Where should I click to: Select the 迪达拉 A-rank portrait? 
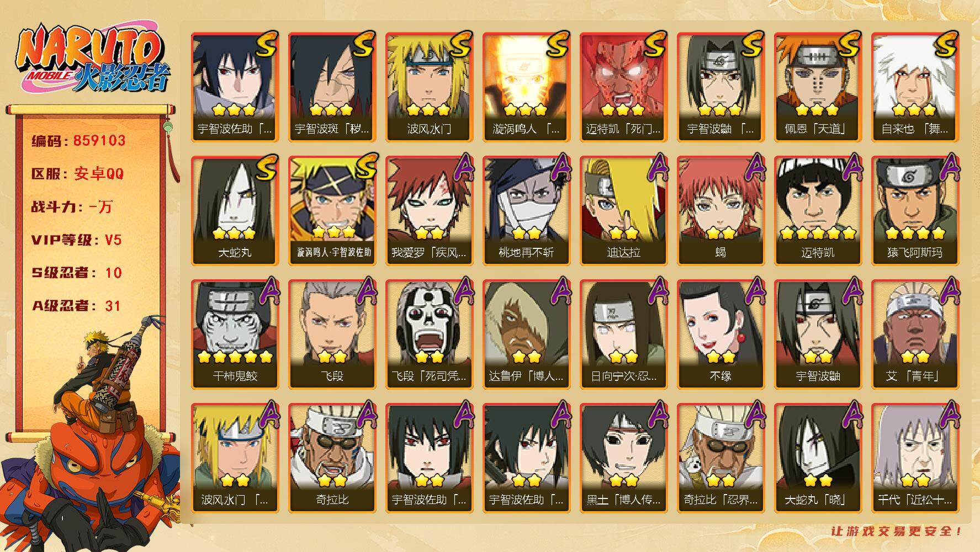[x=623, y=210]
